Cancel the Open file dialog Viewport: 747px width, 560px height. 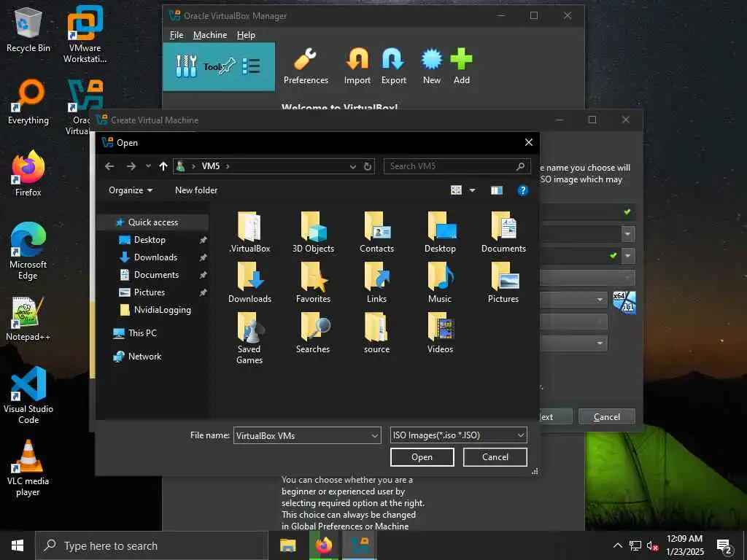(x=495, y=457)
